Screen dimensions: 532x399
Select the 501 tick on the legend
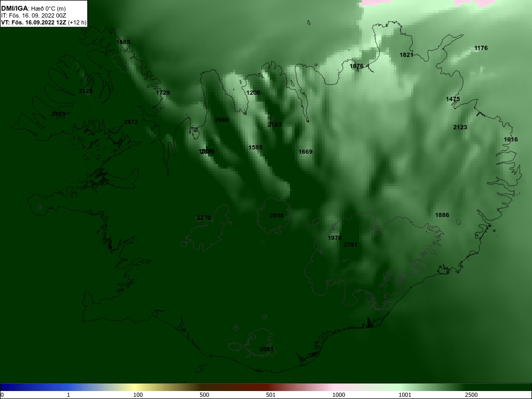271,395
